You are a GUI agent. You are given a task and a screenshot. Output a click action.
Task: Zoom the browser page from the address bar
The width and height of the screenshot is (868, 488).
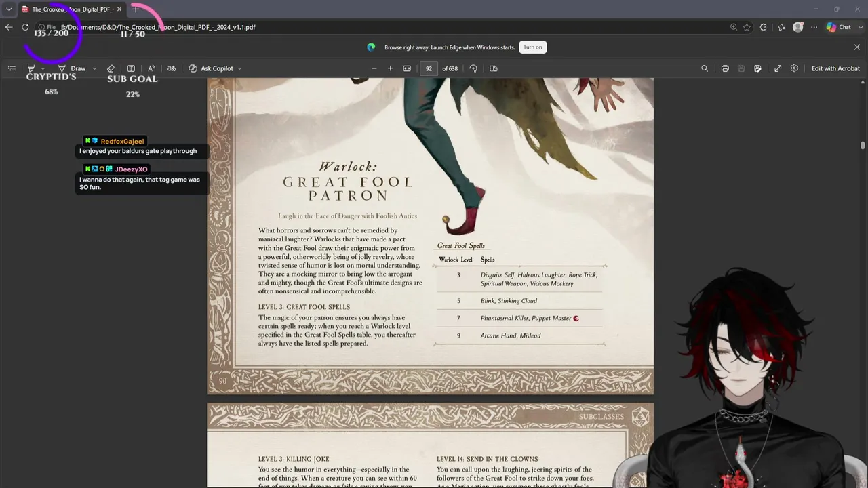[x=734, y=27]
